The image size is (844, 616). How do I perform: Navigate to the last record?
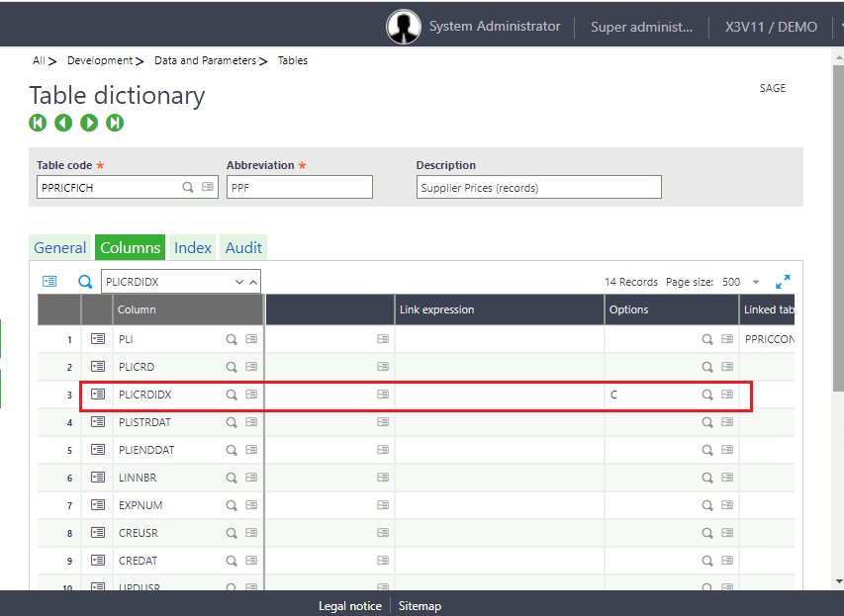coord(115,123)
